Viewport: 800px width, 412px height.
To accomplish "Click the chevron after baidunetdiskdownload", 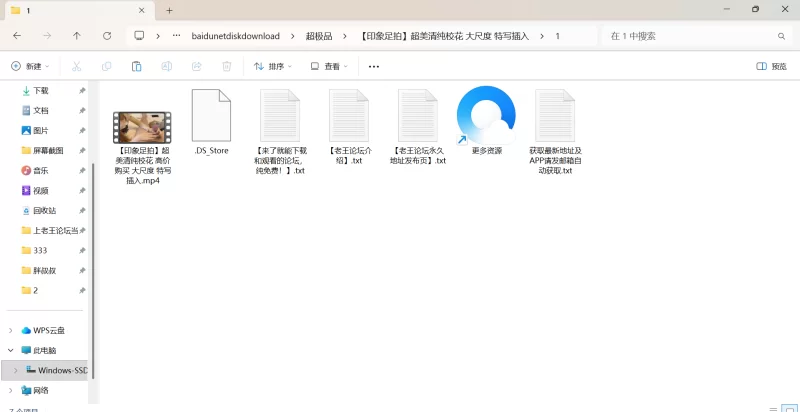I will pos(292,36).
